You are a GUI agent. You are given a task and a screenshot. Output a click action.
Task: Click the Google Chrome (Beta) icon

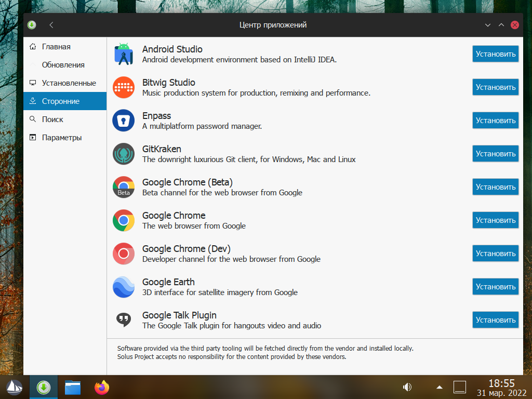pos(124,187)
